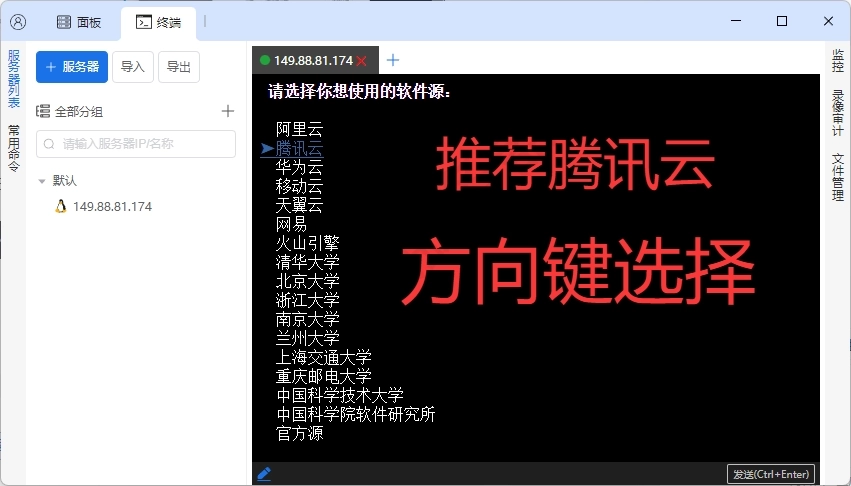Maximize the application window

(782, 21)
